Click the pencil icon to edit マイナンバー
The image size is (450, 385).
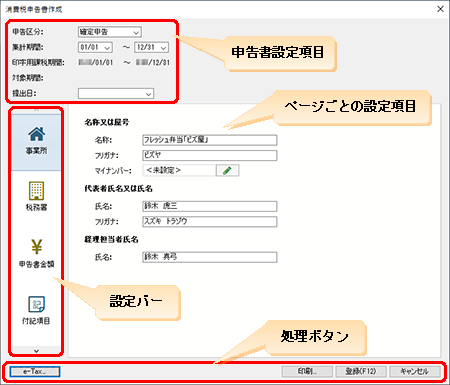[227, 170]
